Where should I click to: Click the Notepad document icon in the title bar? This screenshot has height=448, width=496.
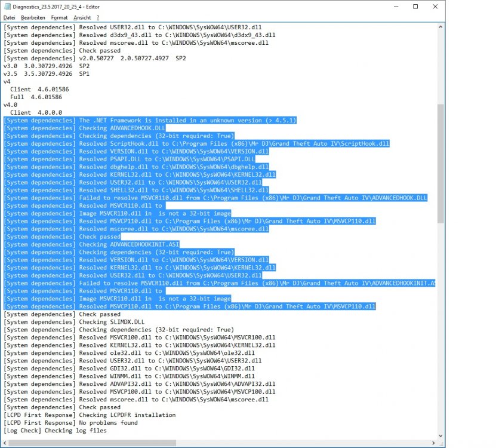tap(8, 7)
